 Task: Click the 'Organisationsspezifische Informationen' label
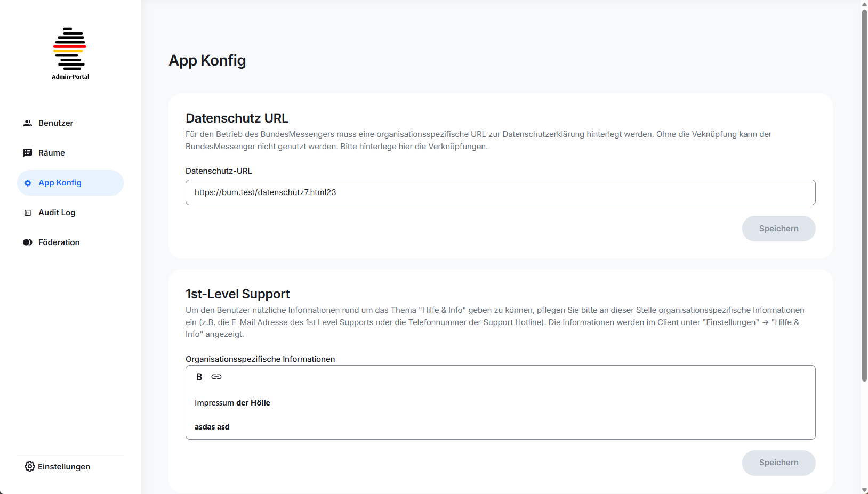(260, 359)
